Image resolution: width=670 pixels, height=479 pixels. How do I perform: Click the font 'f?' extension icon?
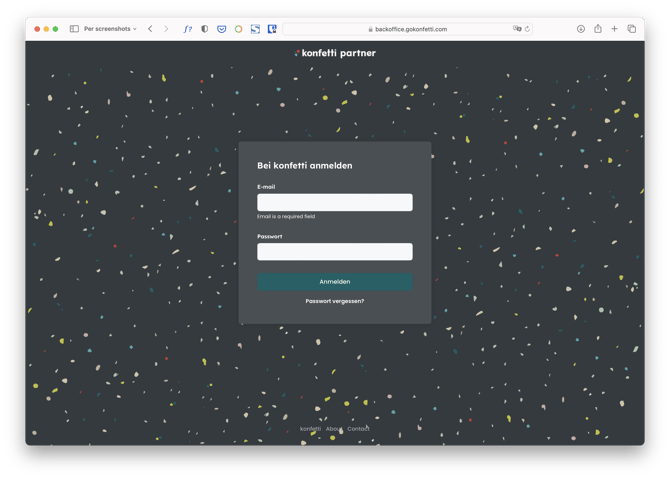[x=188, y=29]
